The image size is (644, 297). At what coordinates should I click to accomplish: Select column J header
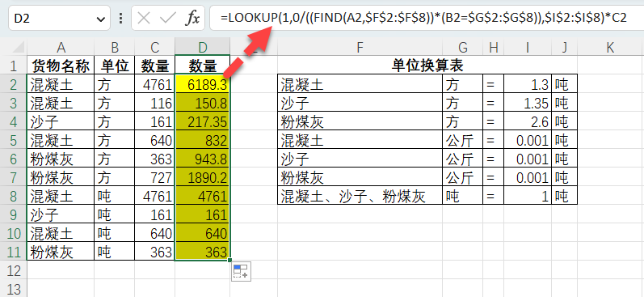point(565,48)
